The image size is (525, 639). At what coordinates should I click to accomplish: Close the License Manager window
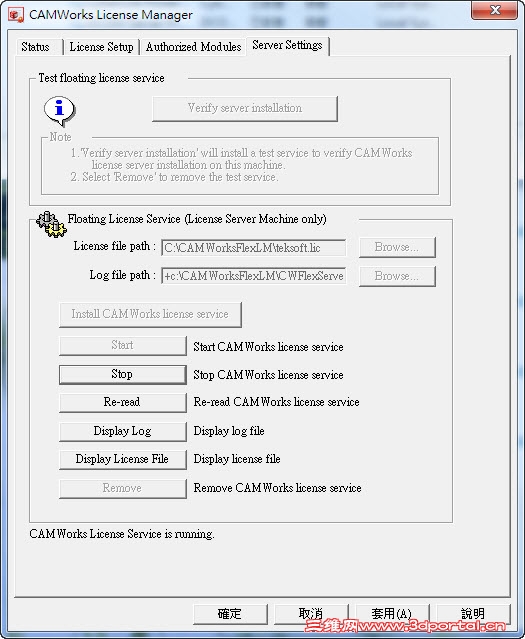tap(494, 10)
